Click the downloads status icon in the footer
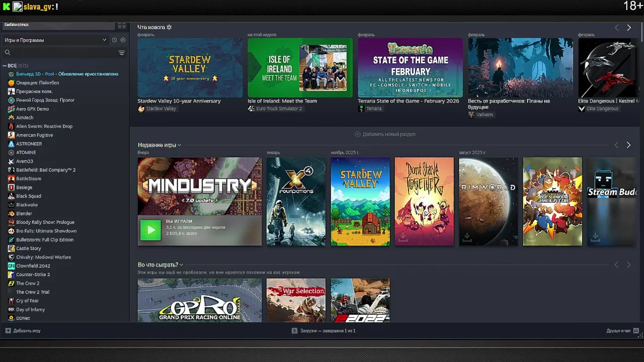The image size is (644, 362). [295, 331]
